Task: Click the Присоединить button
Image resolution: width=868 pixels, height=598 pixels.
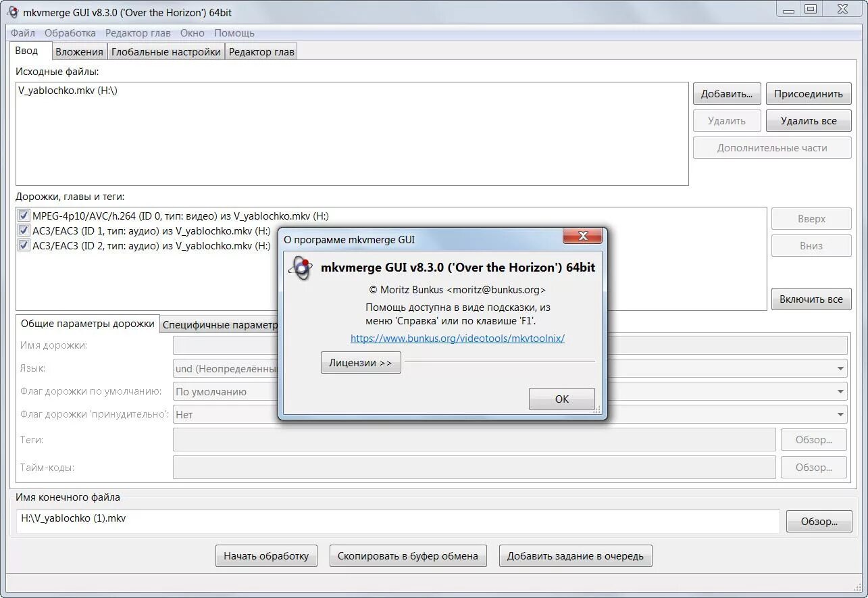Action: point(809,94)
